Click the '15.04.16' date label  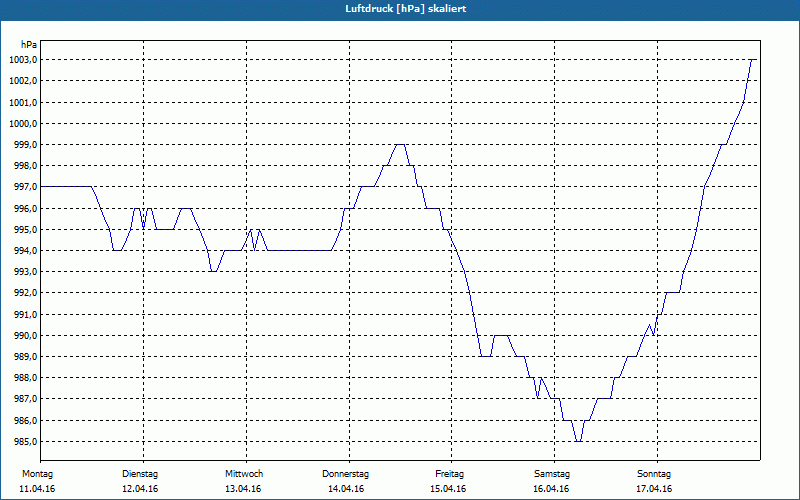click(448, 489)
